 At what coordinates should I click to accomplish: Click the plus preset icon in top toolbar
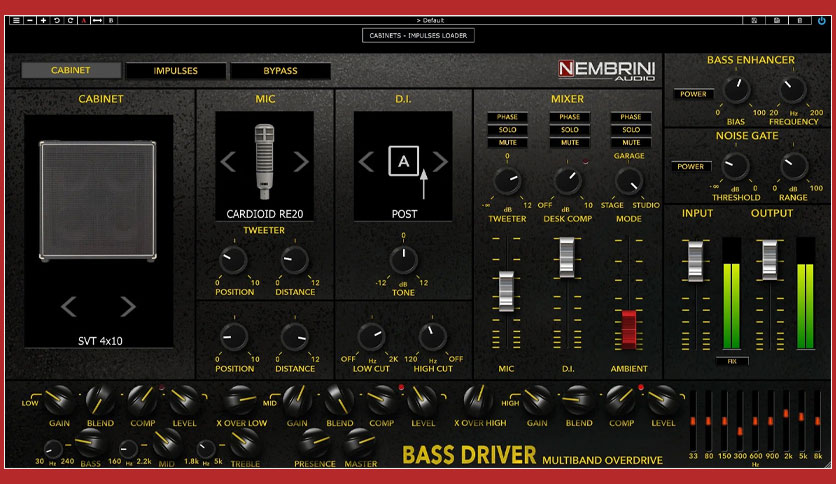43,20
